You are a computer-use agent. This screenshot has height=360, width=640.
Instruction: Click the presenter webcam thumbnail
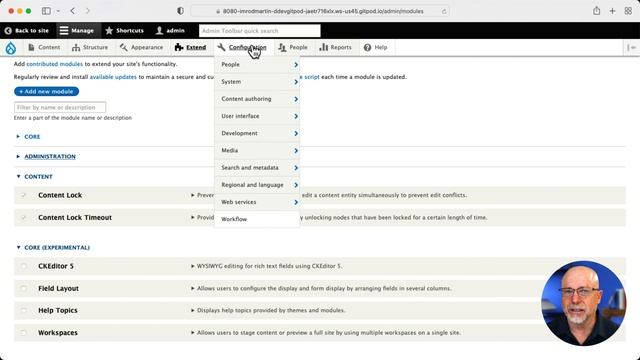583,303
